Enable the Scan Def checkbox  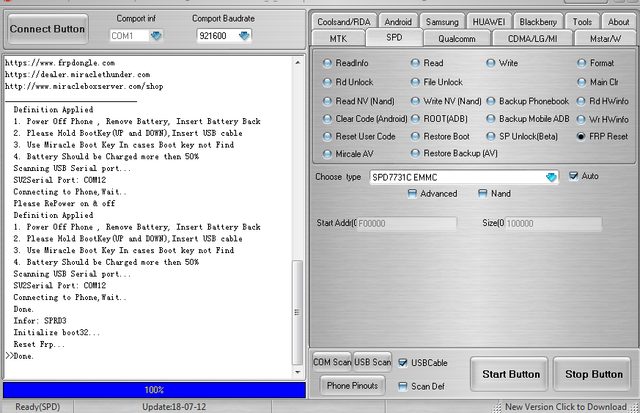(402, 386)
